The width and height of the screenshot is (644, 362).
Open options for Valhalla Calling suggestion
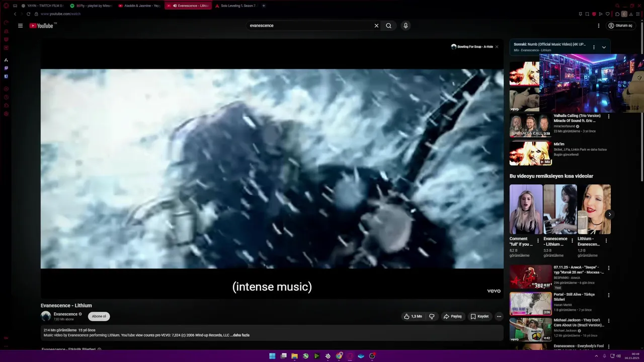608,117
